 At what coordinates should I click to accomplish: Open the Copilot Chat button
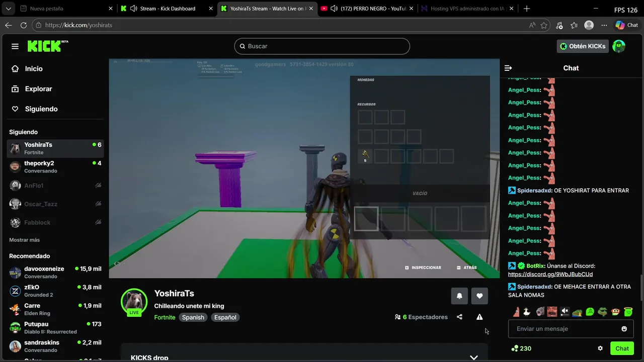[x=627, y=25]
